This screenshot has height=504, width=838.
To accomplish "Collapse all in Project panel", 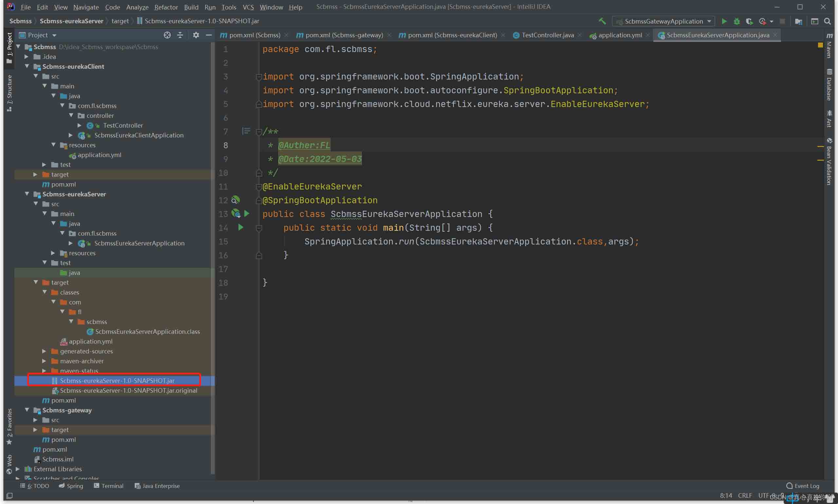I will tap(180, 35).
